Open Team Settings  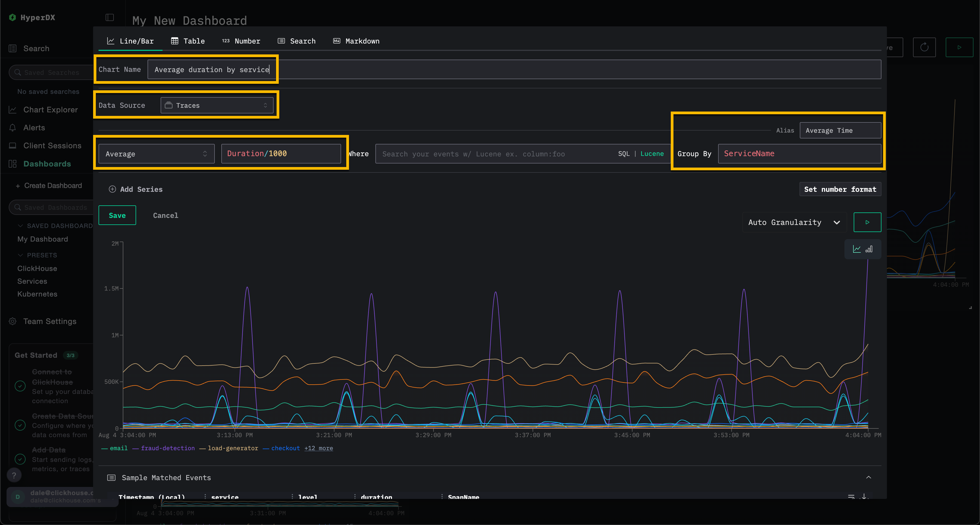tap(50, 321)
